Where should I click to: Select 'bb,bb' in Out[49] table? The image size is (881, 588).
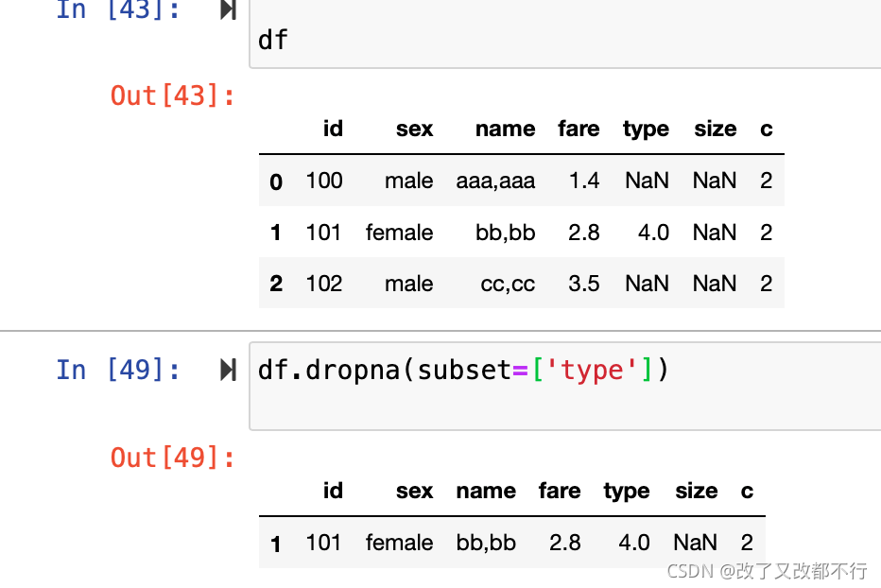click(x=486, y=543)
